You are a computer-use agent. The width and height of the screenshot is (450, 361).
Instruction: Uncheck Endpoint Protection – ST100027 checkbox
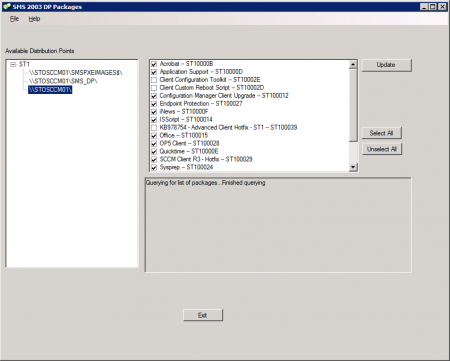click(154, 104)
